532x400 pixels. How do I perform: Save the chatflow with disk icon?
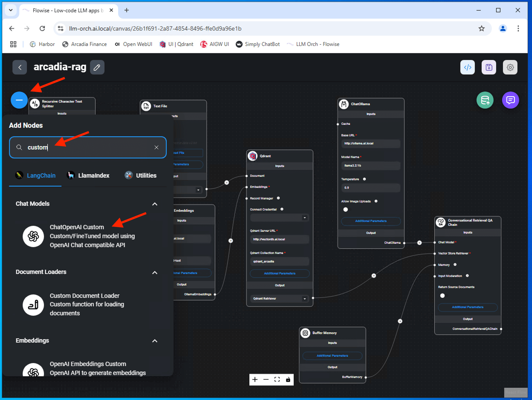489,67
